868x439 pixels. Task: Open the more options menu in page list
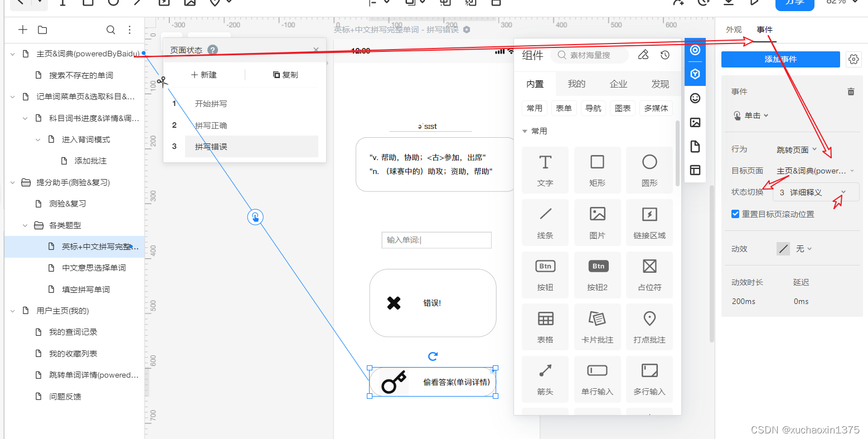click(x=129, y=30)
